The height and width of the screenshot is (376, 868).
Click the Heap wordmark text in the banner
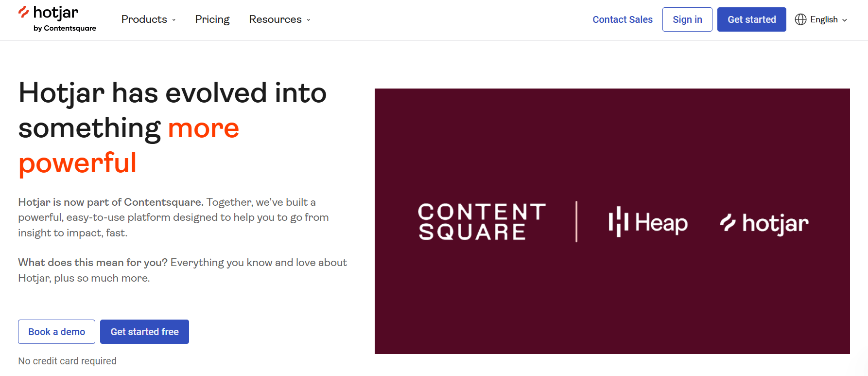tap(661, 223)
